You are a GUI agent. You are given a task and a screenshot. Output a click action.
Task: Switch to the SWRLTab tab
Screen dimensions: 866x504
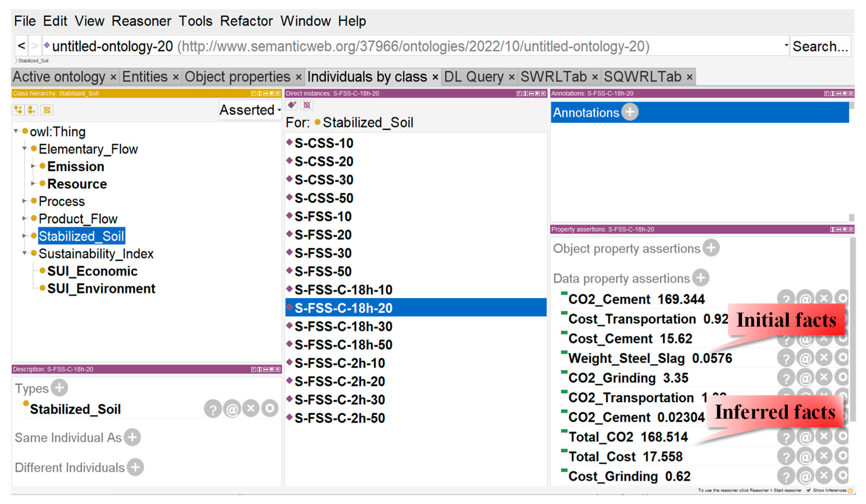(x=553, y=77)
